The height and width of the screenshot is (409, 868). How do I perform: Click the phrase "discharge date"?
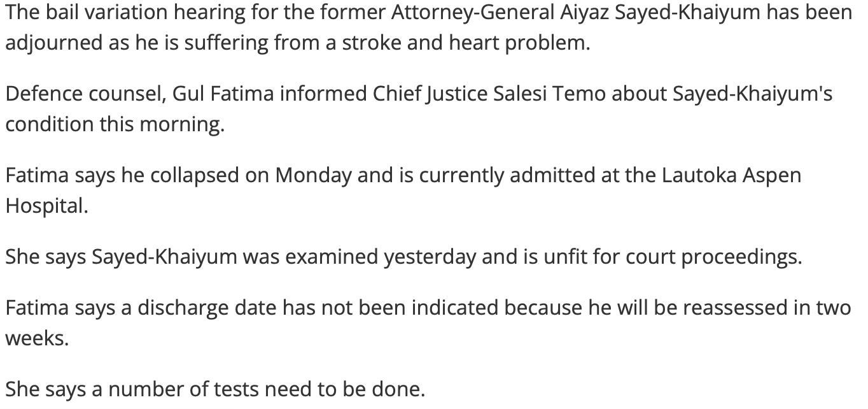(x=207, y=307)
